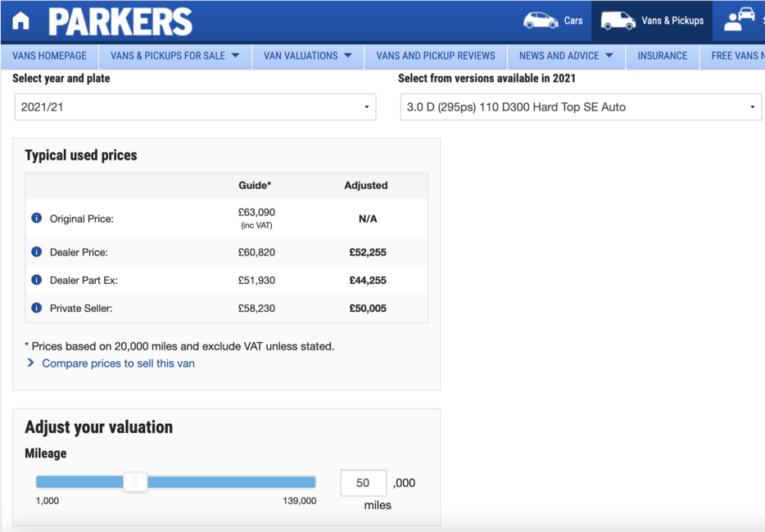Click the prices based on 20,000 miles note
Image resolution: width=765 pixels, height=532 pixels.
pos(179,346)
